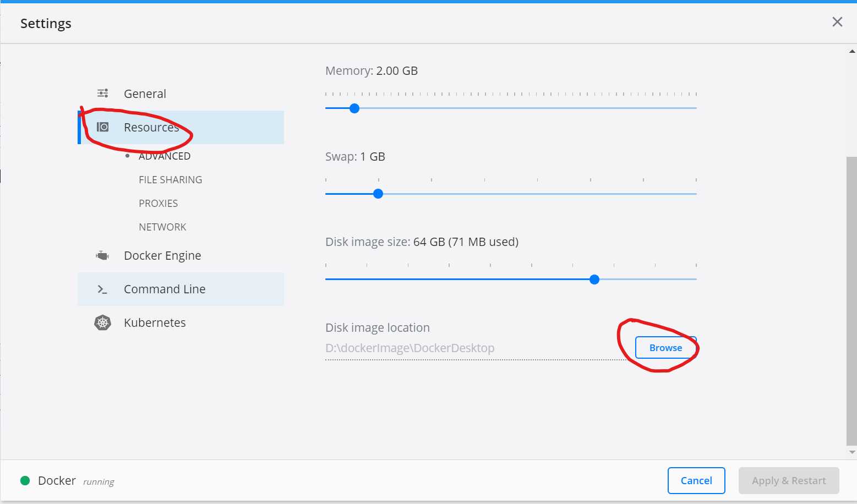Click the 'Disk image size: 64 GB' label
Viewport: 857px width, 504px height.
coord(422,242)
